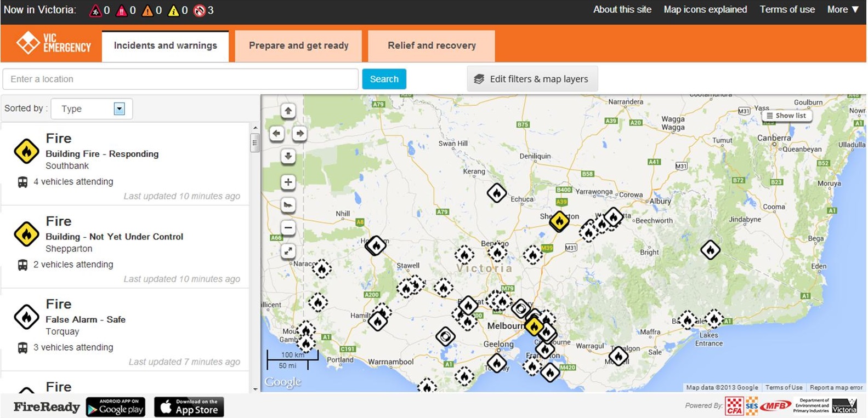Open the map Terms of Use link
Screen dimensions: 868x418
pyautogui.click(x=784, y=387)
